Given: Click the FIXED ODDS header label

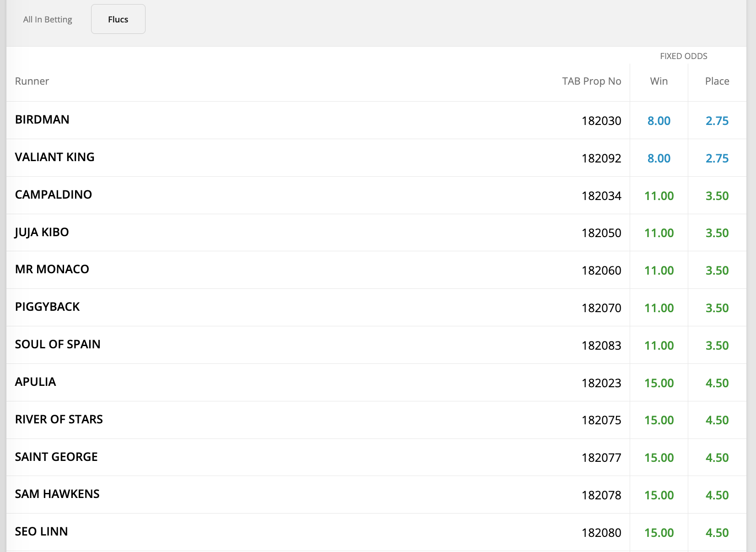Looking at the screenshot, I should [683, 56].
